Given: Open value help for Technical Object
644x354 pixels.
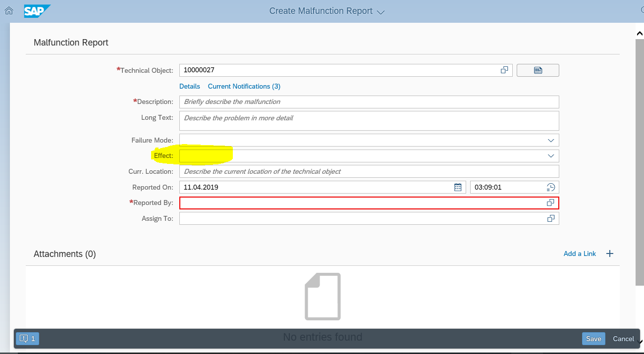Looking at the screenshot, I should 504,70.
